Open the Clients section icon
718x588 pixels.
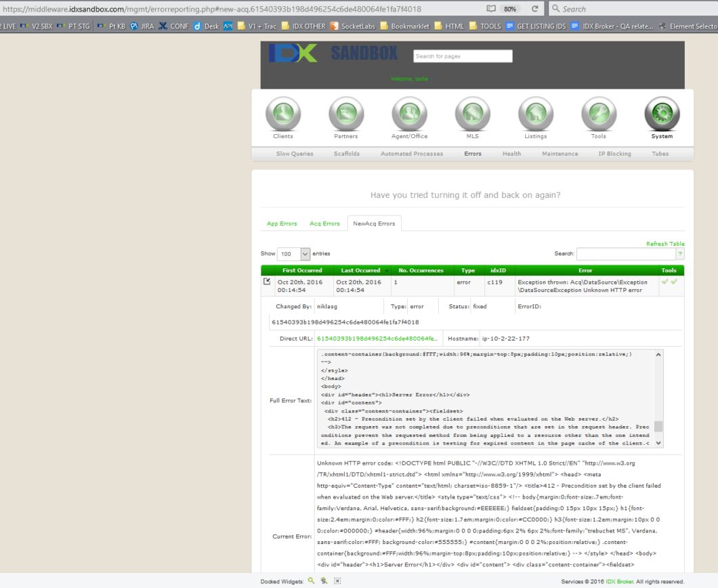(283, 114)
